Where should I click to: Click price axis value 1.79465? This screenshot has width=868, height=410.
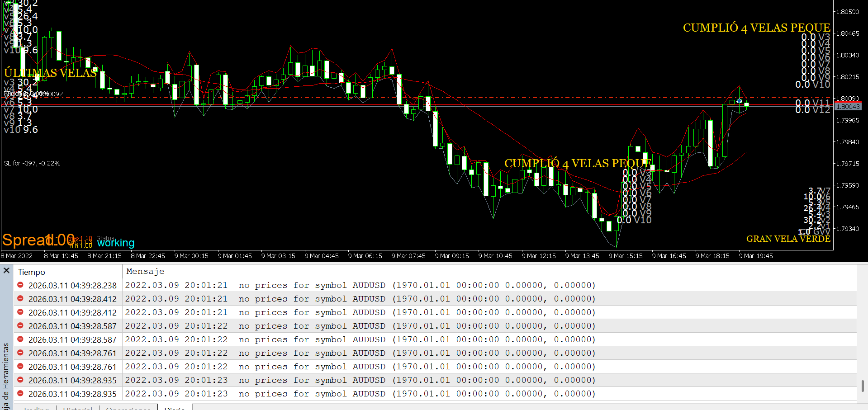pyautogui.click(x=848, y=207)
